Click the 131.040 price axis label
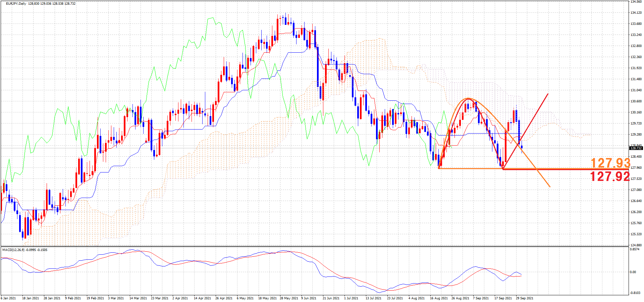The width and height of the screenshot is (644, 302). tap(636, 90)
